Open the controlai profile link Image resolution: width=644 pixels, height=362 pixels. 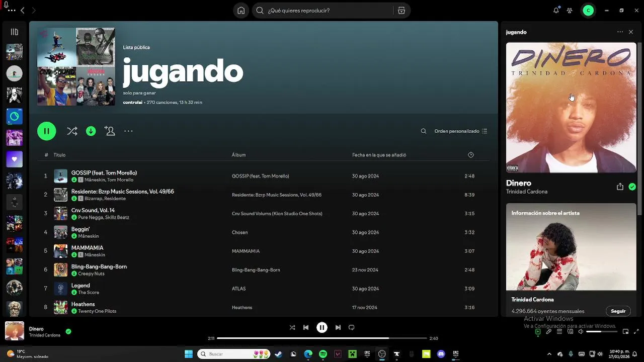[x=133, y=103]
